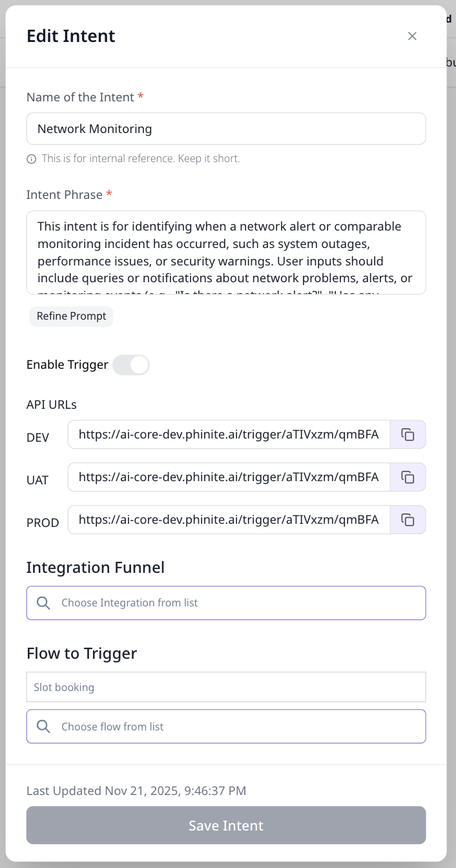The width and height of the screenshot is (456, 868).
Task: Open Choose Integration from list dropdown
Action: tap(239, 603)
